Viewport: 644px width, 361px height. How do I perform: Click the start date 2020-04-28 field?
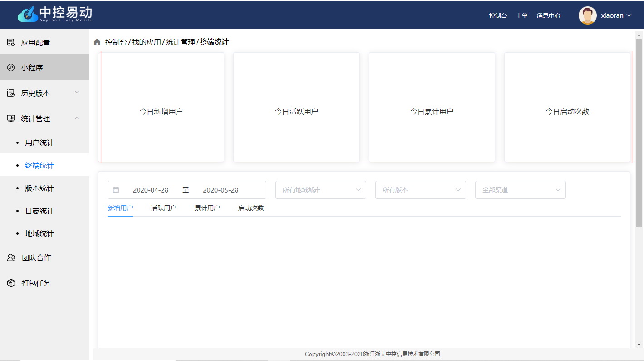(x=151, y=190)
